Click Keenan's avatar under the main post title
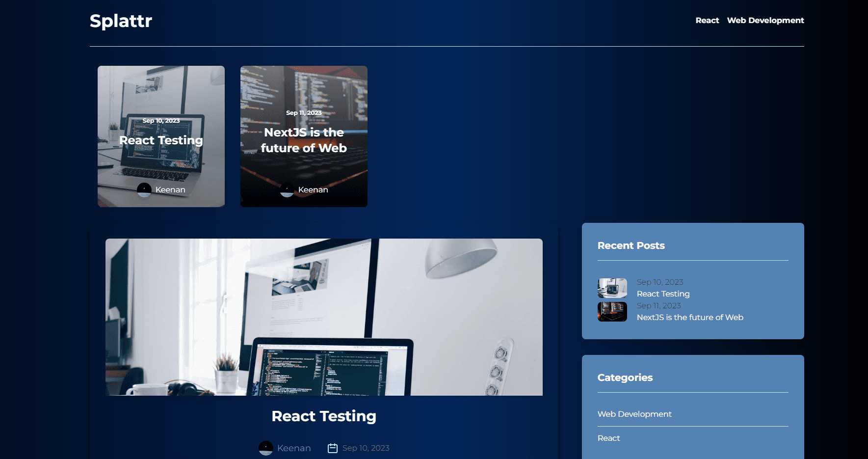Image resolution: width=868 pixels, height=459 pixels. (266, 448)
